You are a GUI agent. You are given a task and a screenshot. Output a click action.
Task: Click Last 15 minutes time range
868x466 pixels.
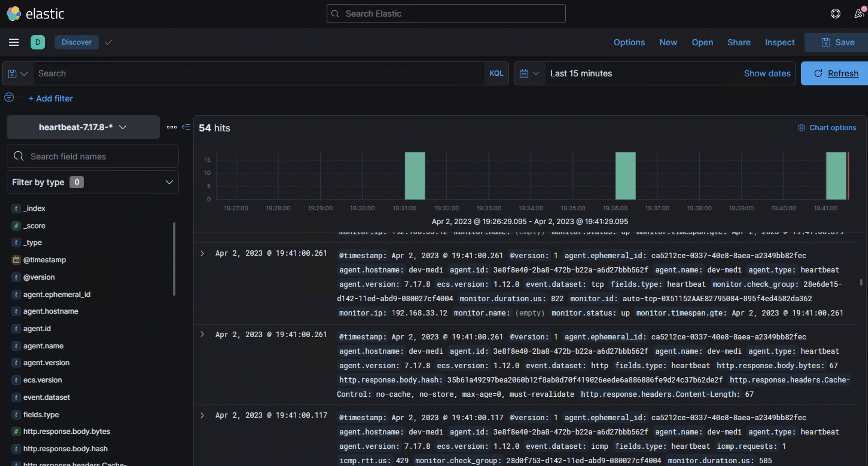coord(581,74)
